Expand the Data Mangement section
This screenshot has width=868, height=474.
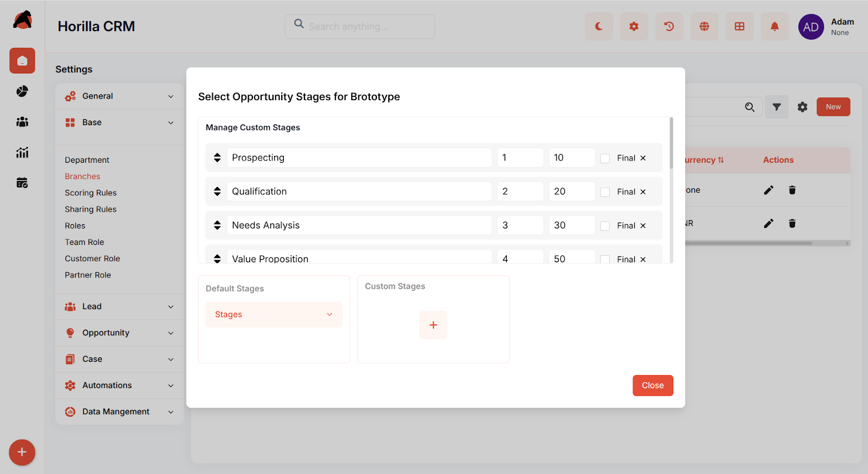120,411
